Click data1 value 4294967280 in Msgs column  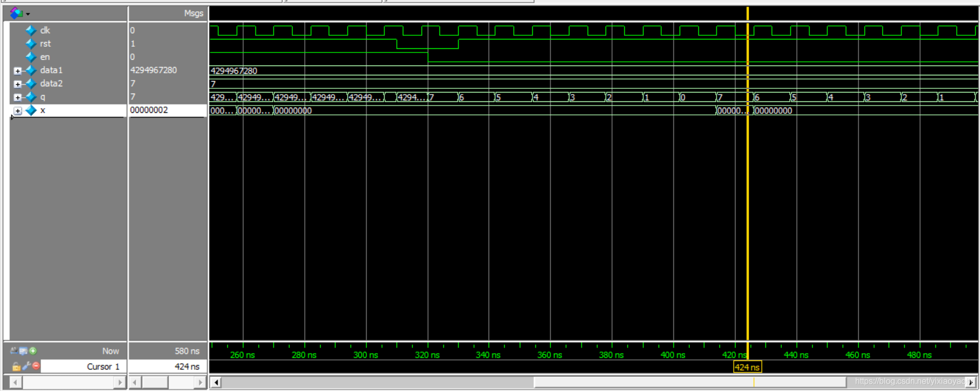(x=153, y=70)
